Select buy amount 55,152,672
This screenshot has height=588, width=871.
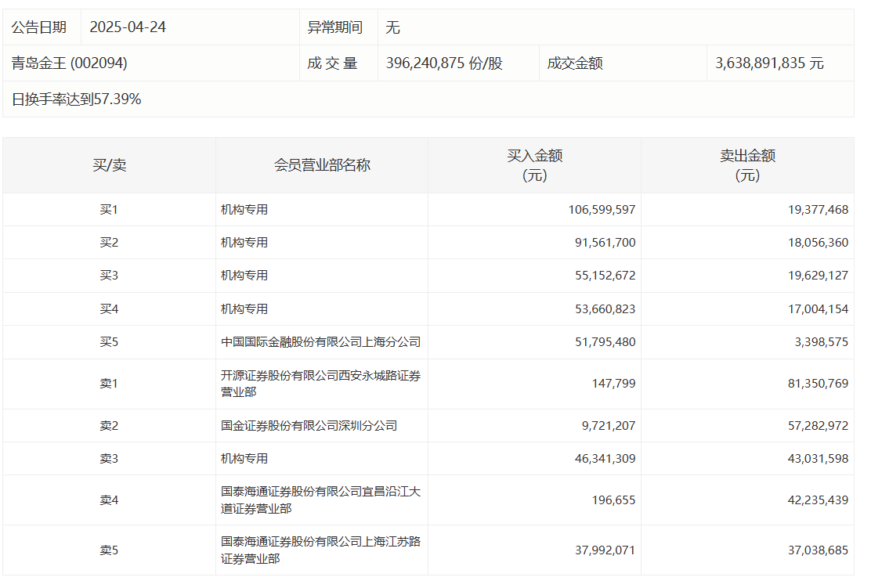click(605, 276)
